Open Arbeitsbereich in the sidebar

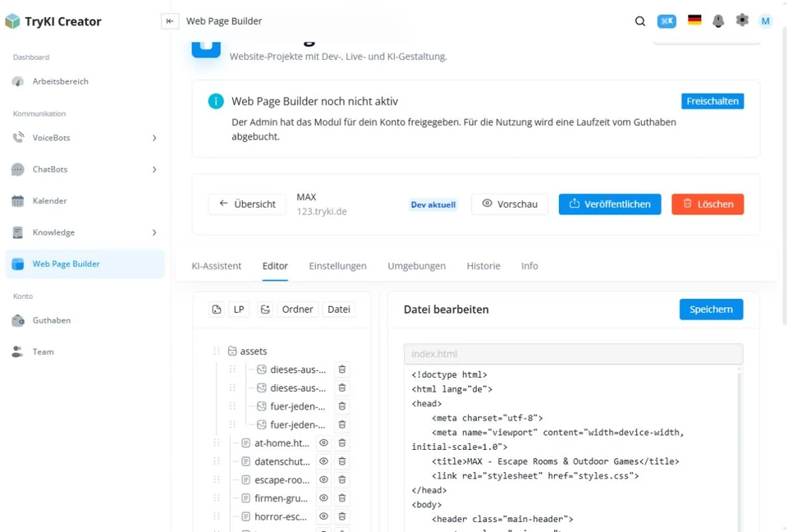tap(85, 81)
